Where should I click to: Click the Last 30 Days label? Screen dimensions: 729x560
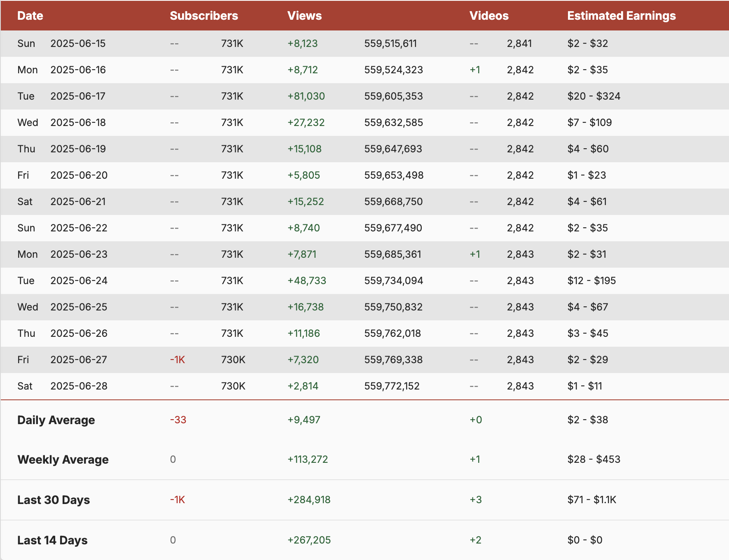pyautogui.click(x=54, y=500)
